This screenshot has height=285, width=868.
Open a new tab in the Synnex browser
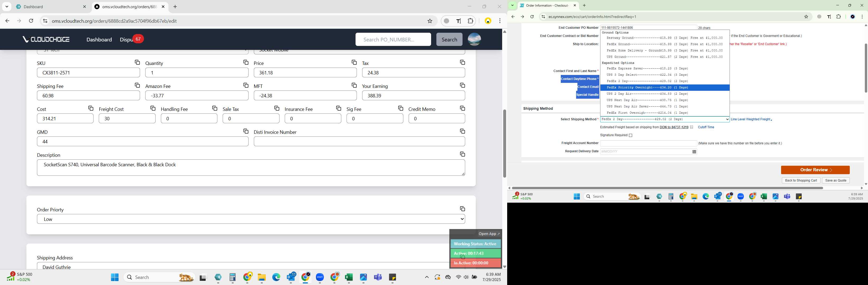click(584, 5)
